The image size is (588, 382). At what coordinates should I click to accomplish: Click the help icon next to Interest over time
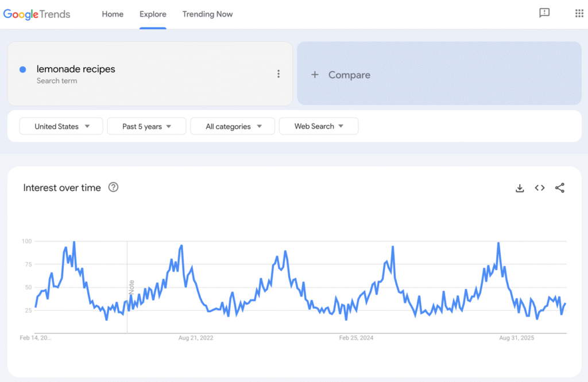click(113, 188)
